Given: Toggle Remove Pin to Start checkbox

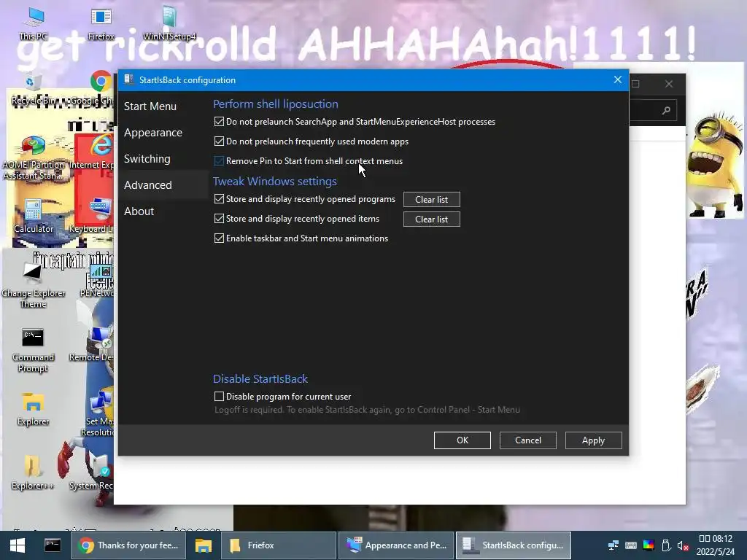Looking at the screenshot, I should pyautogui.click(x=219, y=161).
